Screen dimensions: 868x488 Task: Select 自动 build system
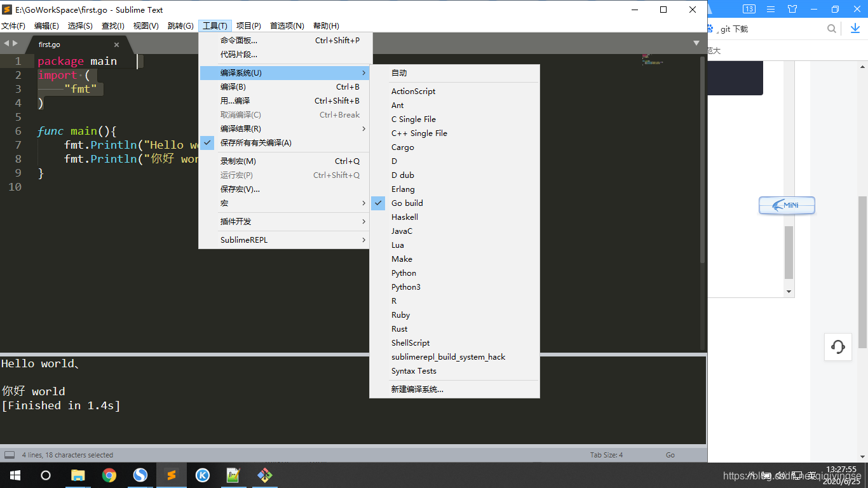pyautogui.click(x=454, y=73)
